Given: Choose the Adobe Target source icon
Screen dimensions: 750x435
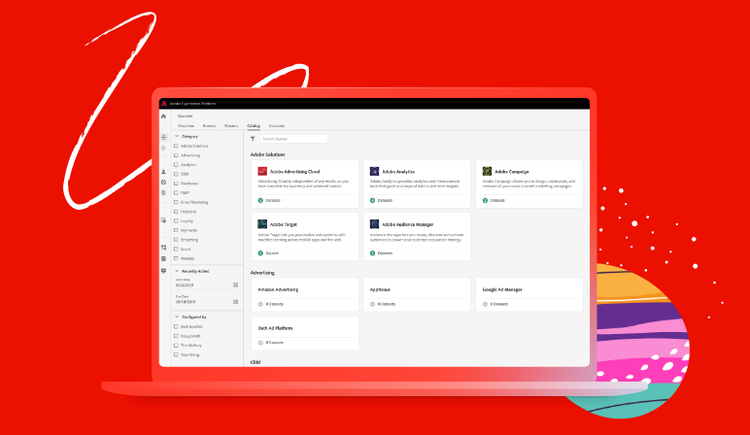Looking at the screenshot, I should pyautogui.click(x=262, y=225).
